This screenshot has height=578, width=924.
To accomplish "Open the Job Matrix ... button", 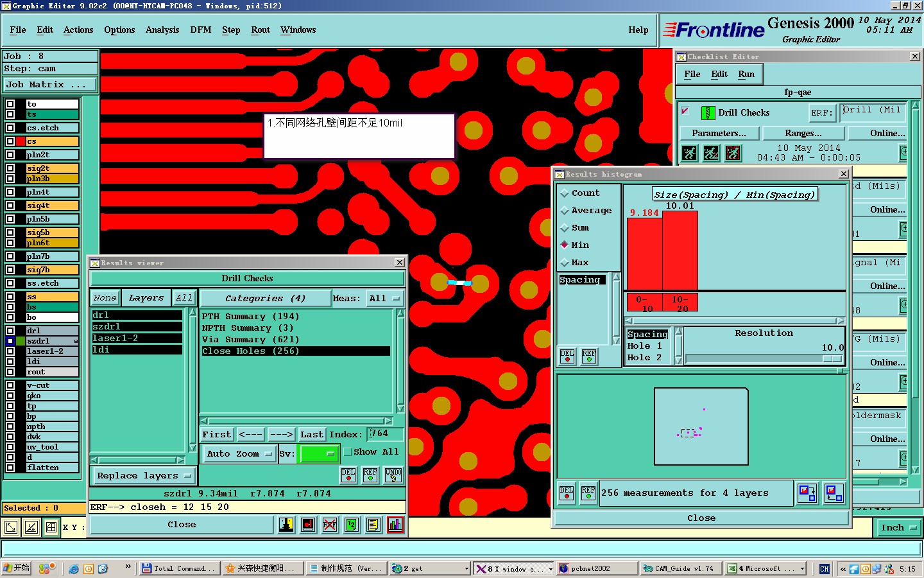I will 49,85.
